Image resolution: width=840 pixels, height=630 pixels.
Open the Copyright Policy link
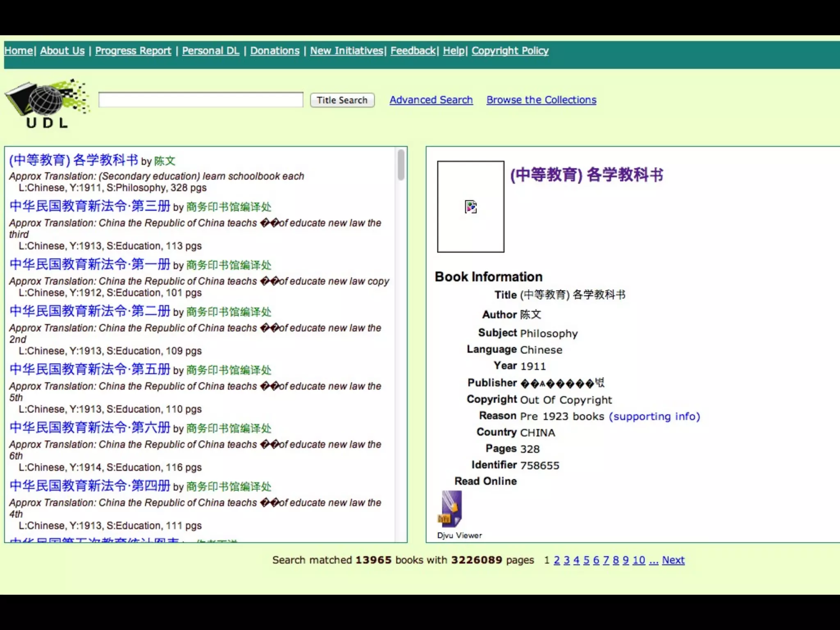pyautogui.click(x=510, y=51)
